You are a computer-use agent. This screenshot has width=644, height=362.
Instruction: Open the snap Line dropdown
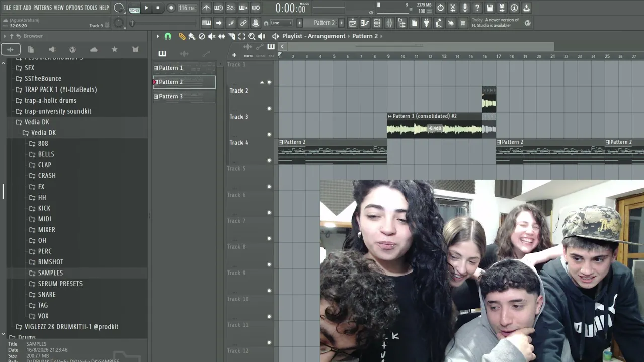282,23
